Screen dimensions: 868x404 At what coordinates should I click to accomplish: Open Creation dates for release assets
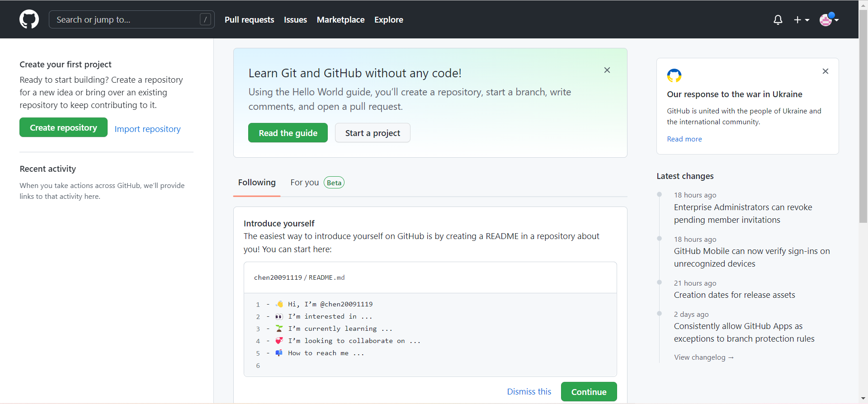734,295
